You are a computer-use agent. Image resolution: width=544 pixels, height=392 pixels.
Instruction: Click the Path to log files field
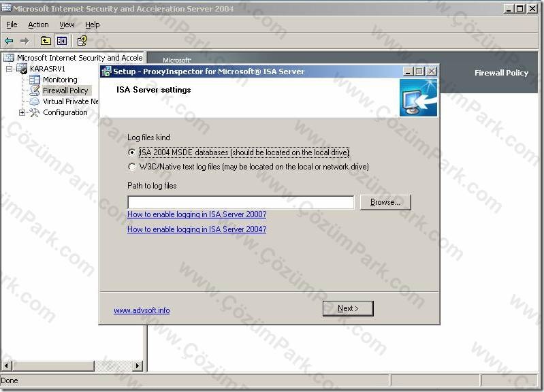pyautogui.click(x=241, y=203)
